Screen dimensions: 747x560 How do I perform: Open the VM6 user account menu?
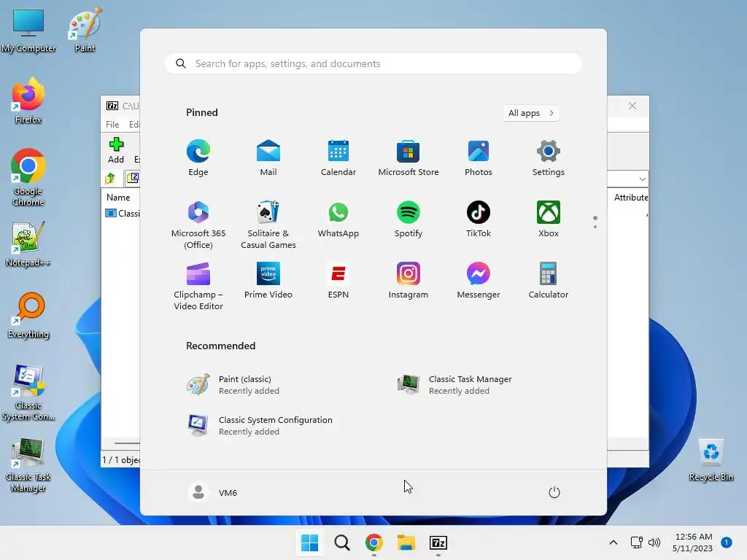point(213,492)
